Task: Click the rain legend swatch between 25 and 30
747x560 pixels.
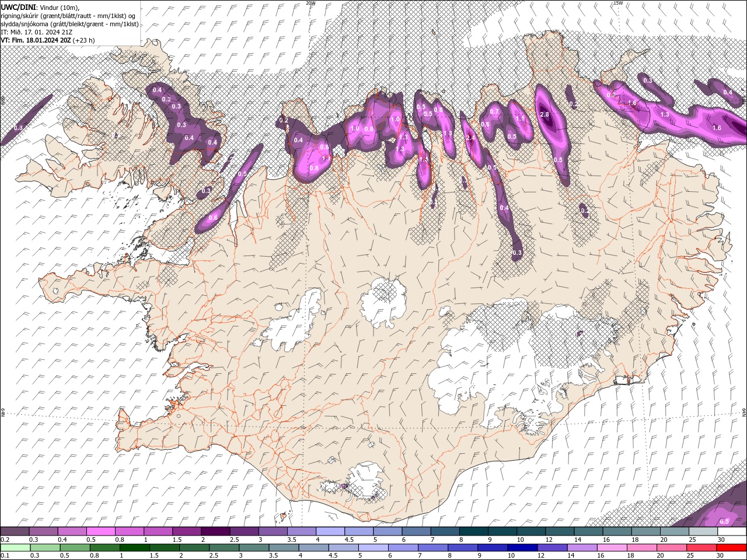Action: coord(700,548)
